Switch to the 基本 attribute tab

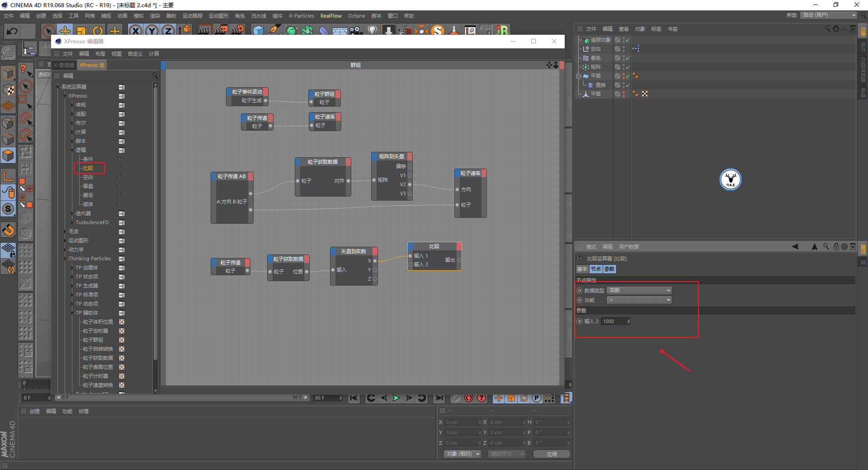582,269
